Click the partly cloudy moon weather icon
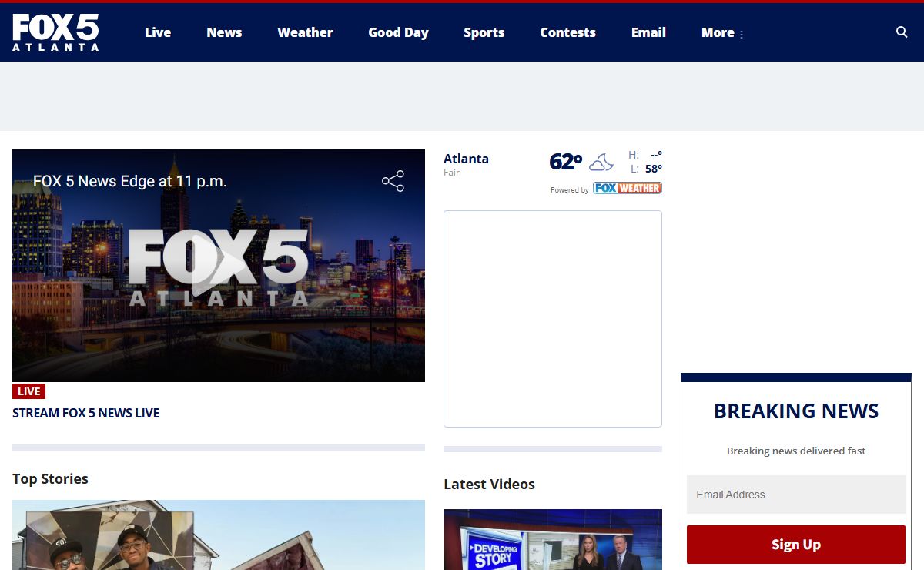Screen dimensions: 924x570 (601, 163)
